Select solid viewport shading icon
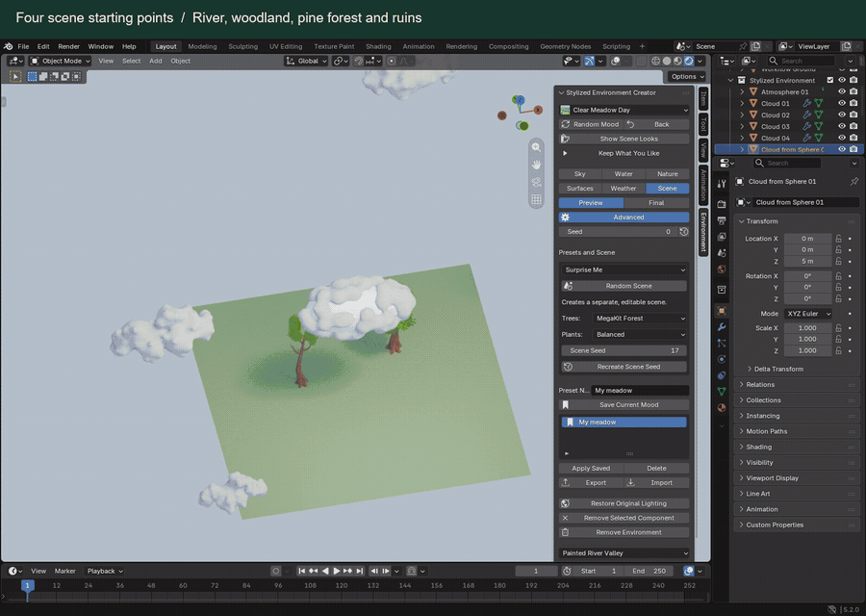This screenshot has width=866, height=616. point(667,61)
